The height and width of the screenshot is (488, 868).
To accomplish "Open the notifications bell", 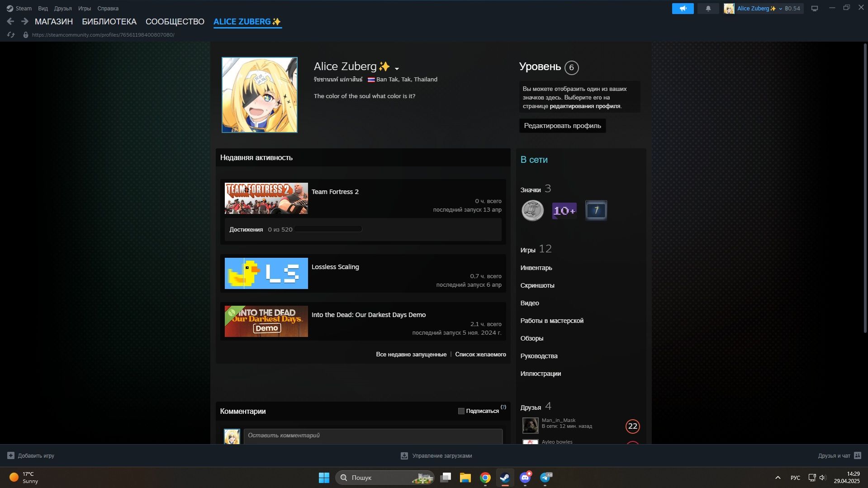I will (708, 9).
